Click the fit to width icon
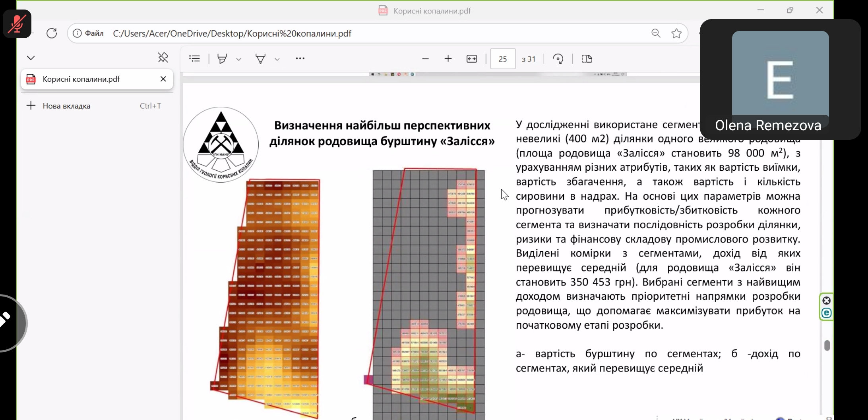This screenshot has width=868, height=420. point(471,59)
